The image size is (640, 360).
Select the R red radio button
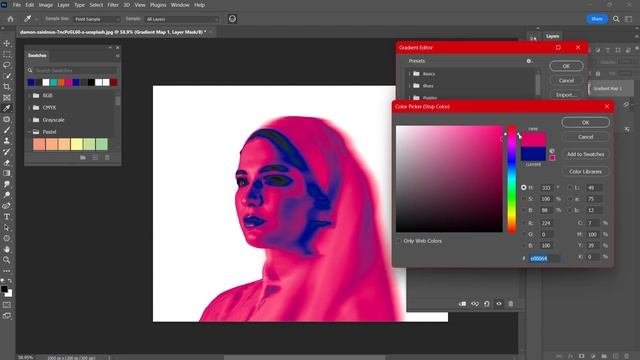(x=524, y=223)
